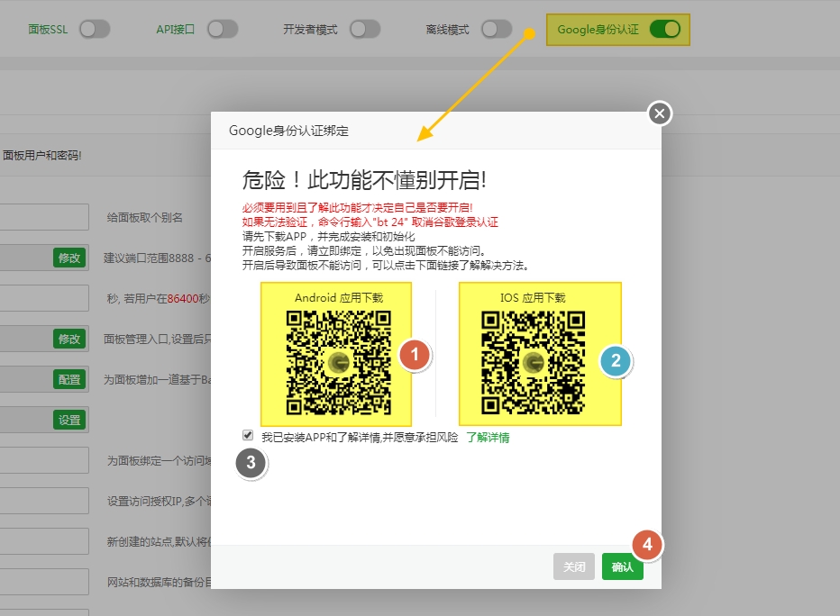Click input field beside 新创建的站点

coord(44,541)
